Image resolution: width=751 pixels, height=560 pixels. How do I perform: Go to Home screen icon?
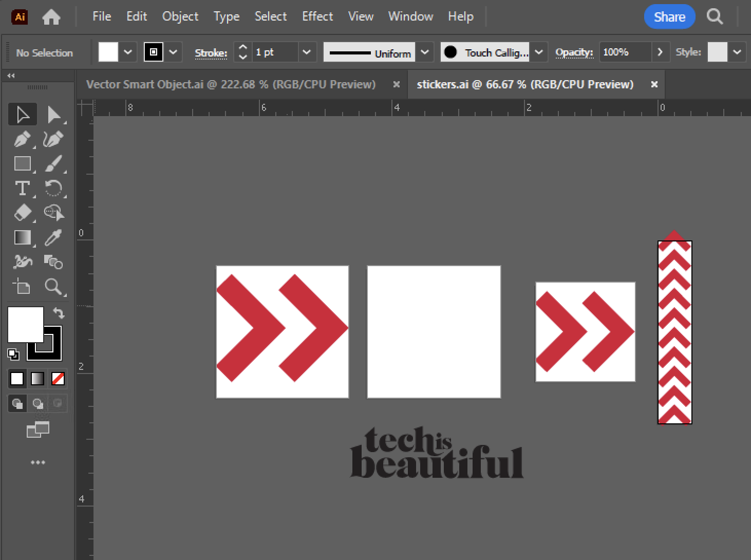pos(51,17)
